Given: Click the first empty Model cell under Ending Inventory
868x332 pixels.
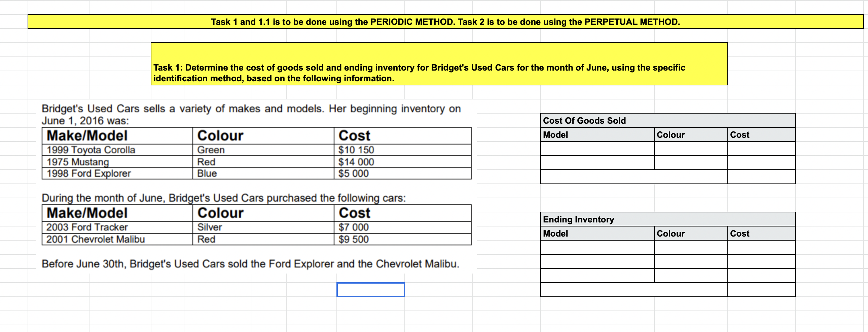Looking at the screenshot, I should tap(598, 247).
